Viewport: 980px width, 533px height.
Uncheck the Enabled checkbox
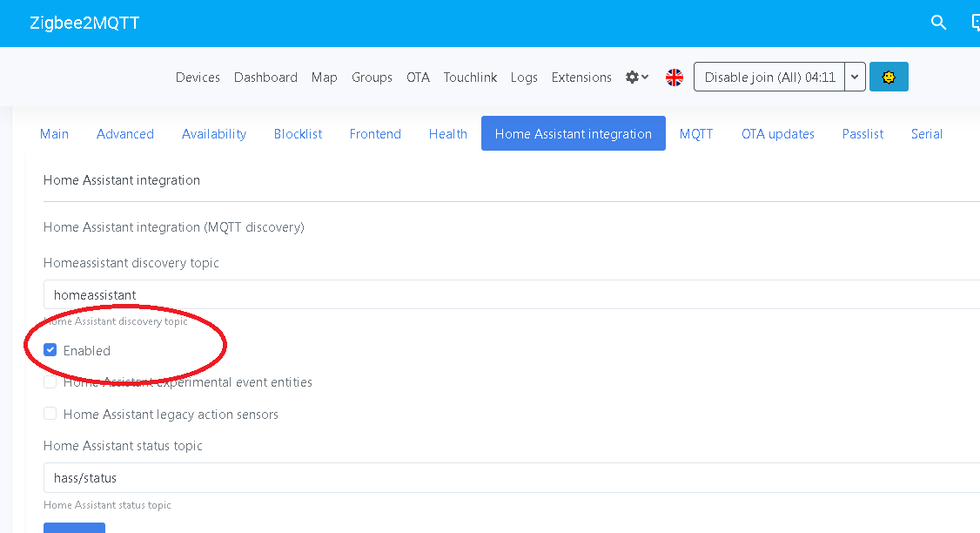[x=50, y=350]
